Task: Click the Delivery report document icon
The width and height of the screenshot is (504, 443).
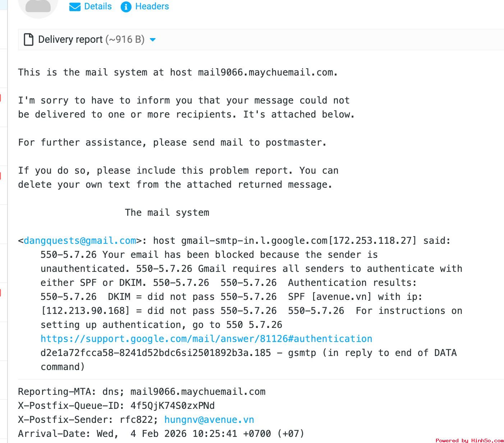Action: pyautogui.click(x=29, y=40)
